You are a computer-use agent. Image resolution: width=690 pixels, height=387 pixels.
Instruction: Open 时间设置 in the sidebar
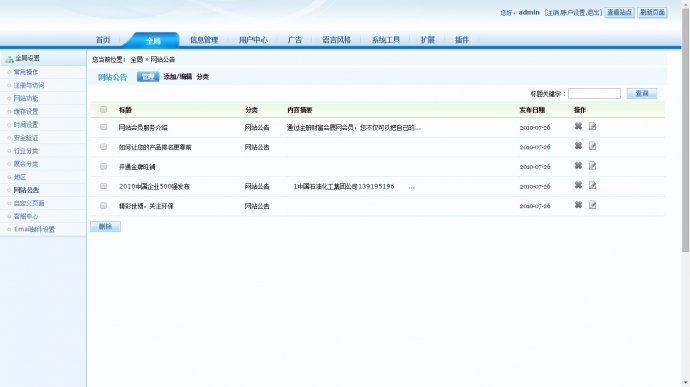[x=26, y=125]
